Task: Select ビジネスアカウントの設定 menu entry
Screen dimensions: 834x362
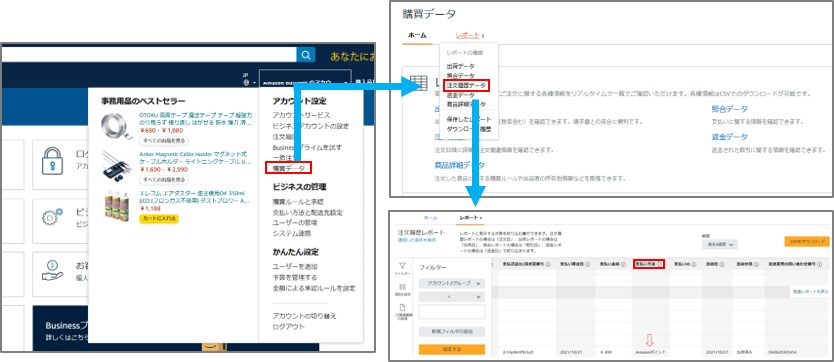Action: [x=311, y=126]
